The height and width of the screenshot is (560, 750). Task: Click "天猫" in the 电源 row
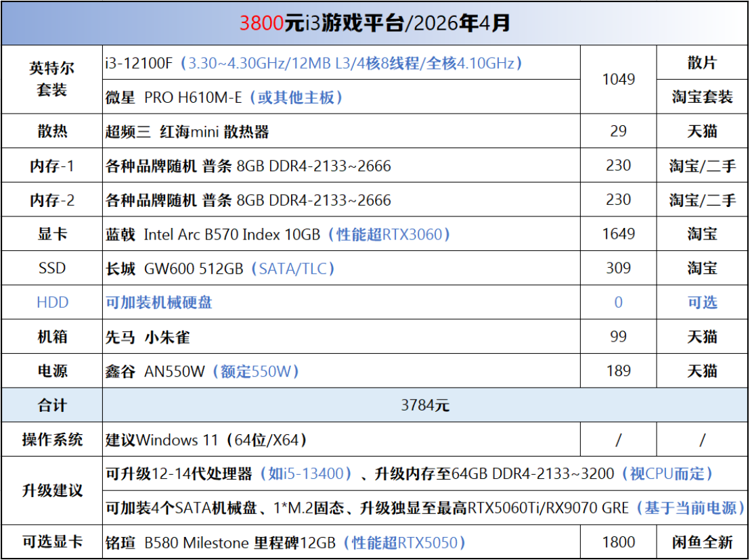pos(702,371)
